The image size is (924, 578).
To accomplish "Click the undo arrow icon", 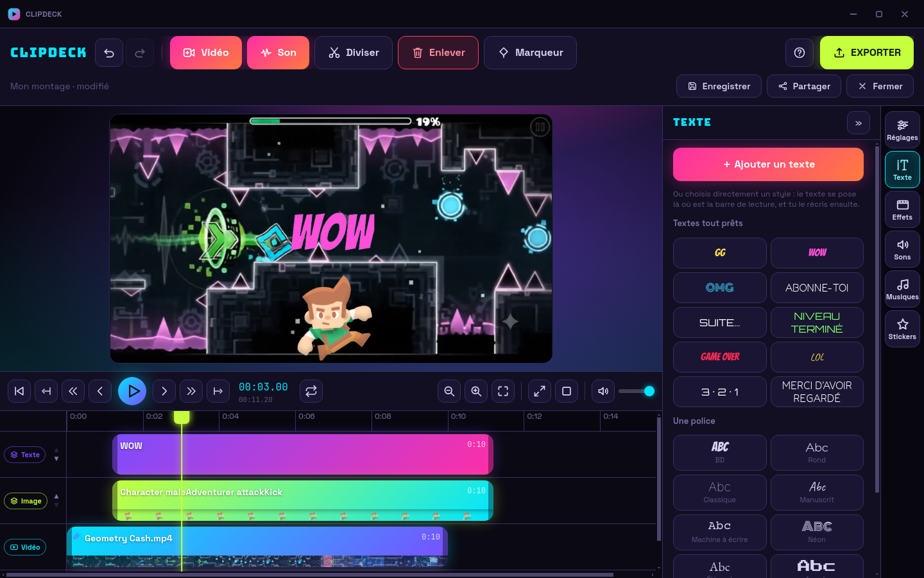I will click(x=109, y=53).
